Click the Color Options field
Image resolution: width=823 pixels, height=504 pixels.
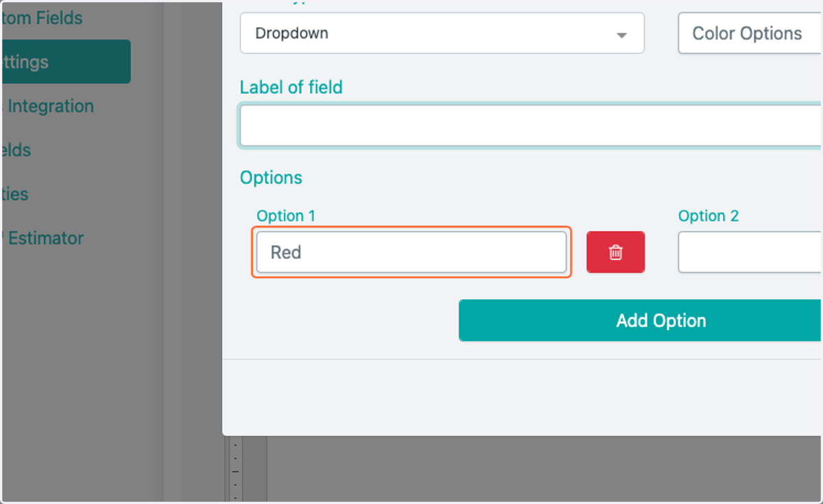pos(750,33)
